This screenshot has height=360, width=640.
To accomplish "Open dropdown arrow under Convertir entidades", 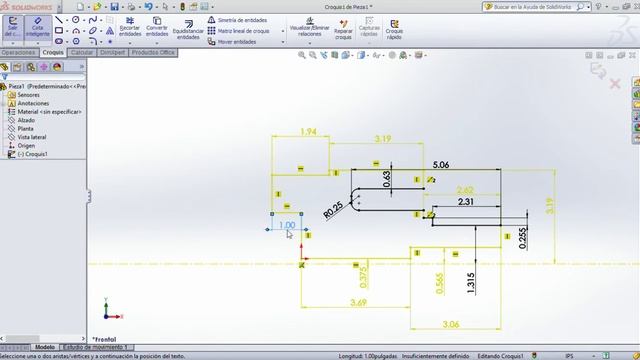I will [157, 43].
